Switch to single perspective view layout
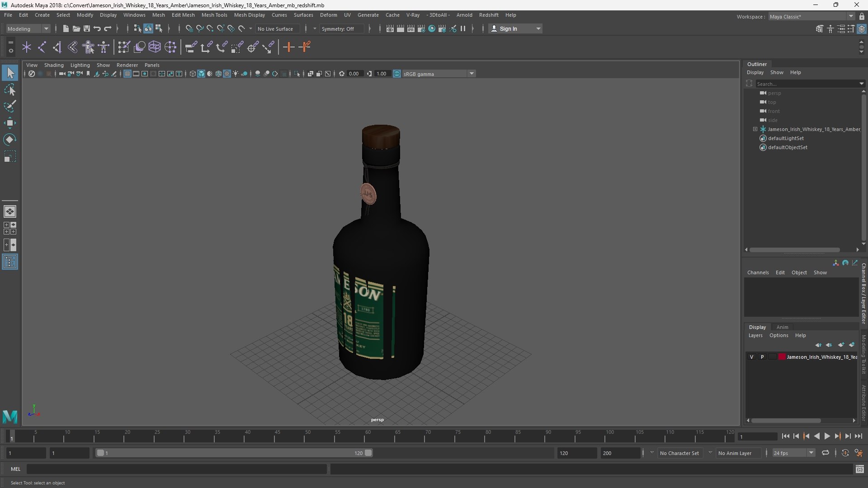Screen dimensions: 868x488 (x=10, y=211)
